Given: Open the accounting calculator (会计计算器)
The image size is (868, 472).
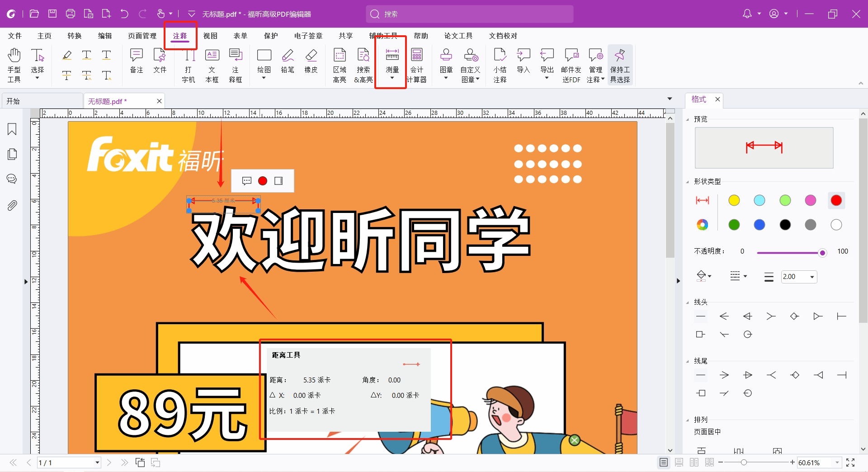Looking at the screenshot, I should (417, 65).
